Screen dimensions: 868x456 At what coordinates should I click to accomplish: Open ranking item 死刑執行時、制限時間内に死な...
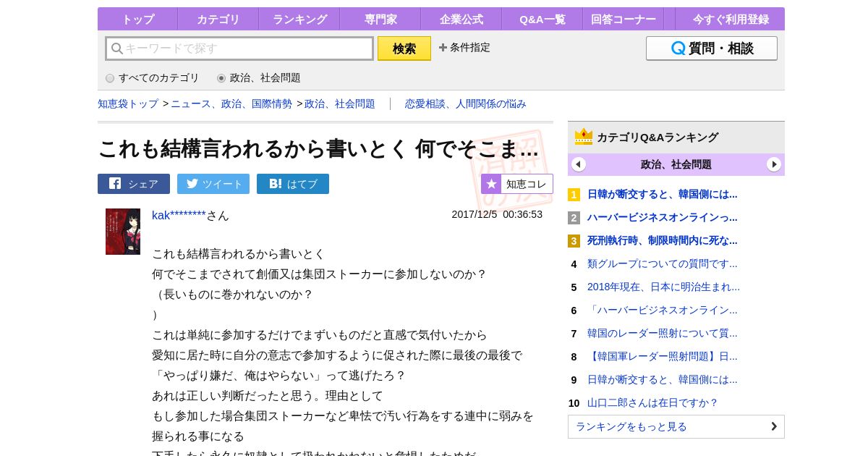[x=663, y=240]
